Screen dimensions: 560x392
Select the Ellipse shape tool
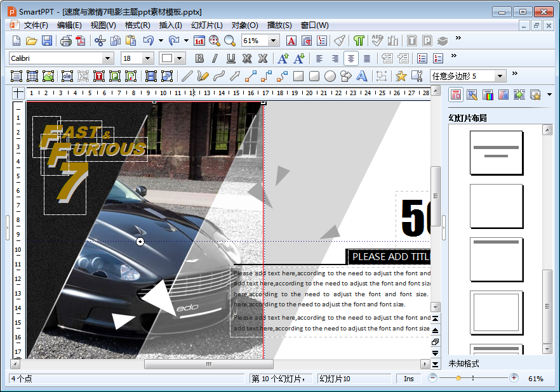tap(330, 76)
